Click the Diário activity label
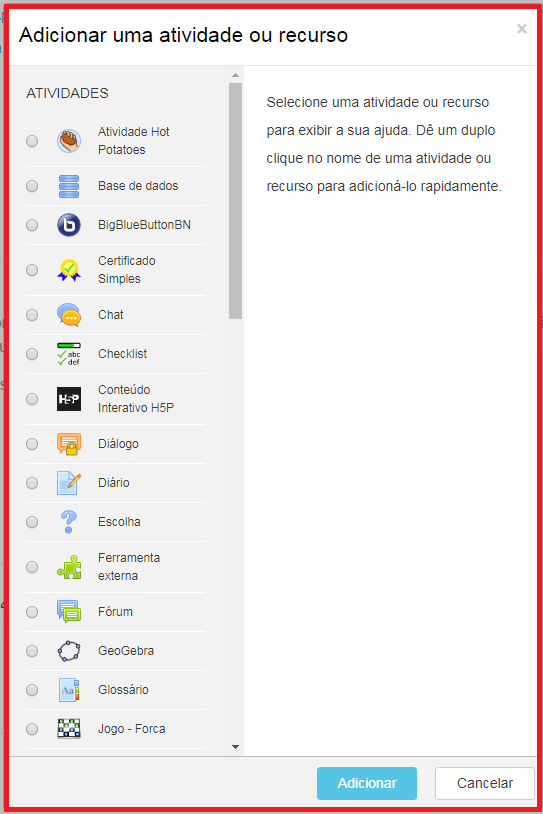This screenshot has height=814, width=543. tap(114, 483)
